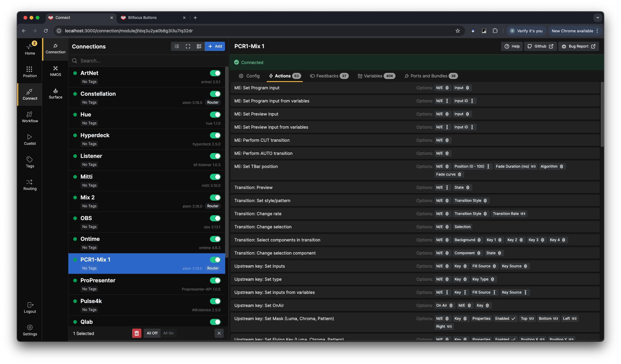Open the On Air dropdown for Set OnAir

click(445, 305)
